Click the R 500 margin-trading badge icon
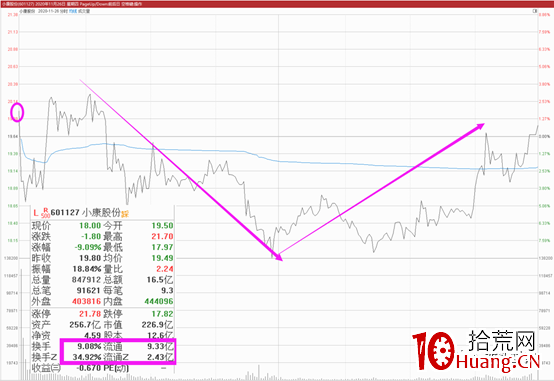The image size is (554, 381). point(45,213)
